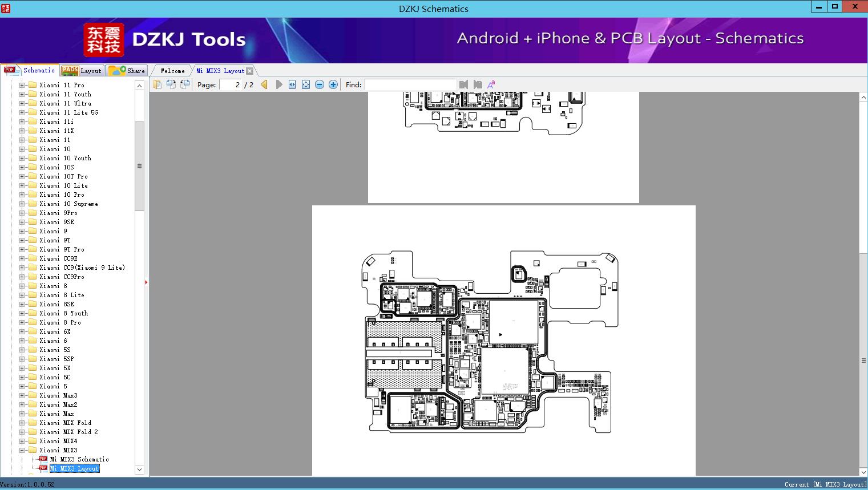Fit the page to width
The height and width of the screenshot is (490, 868).
[x=292, y=84]
